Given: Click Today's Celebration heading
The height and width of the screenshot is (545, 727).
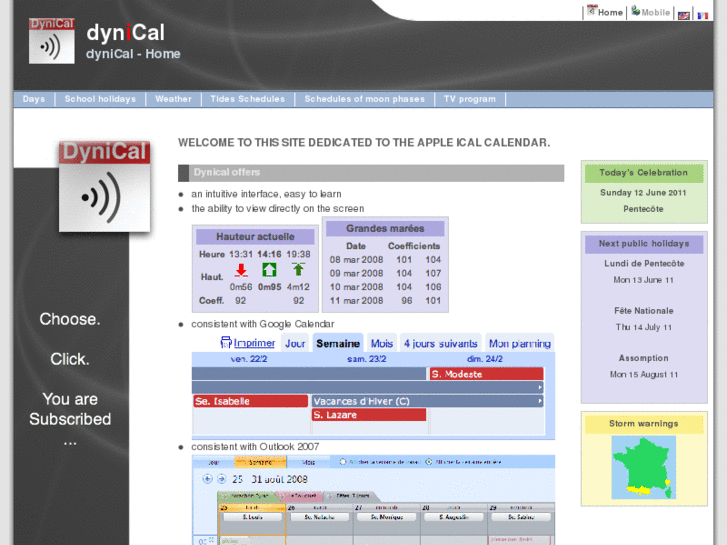Looking at the screenshot, I should [644, 173].
